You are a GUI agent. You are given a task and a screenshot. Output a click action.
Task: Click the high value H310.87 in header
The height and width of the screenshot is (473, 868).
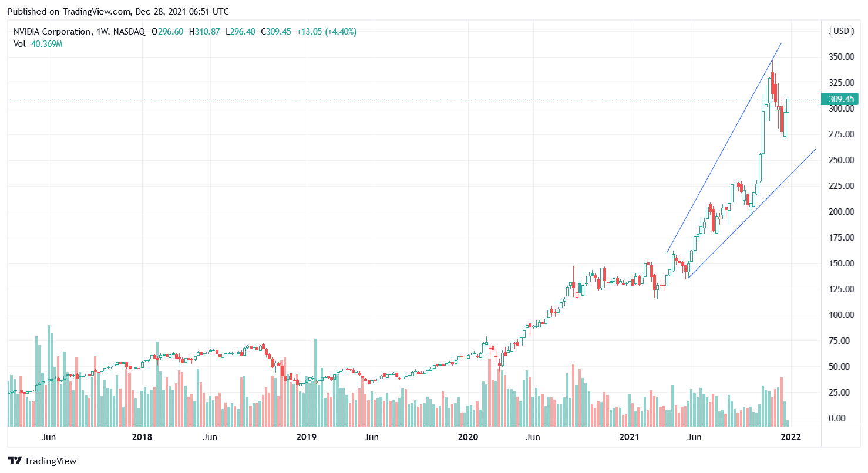point(204,32)
